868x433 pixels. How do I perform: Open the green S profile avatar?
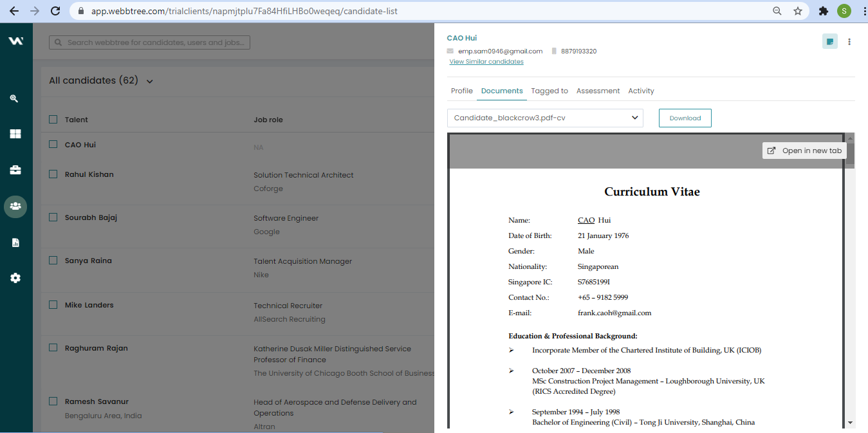click(x=844, y=11)
